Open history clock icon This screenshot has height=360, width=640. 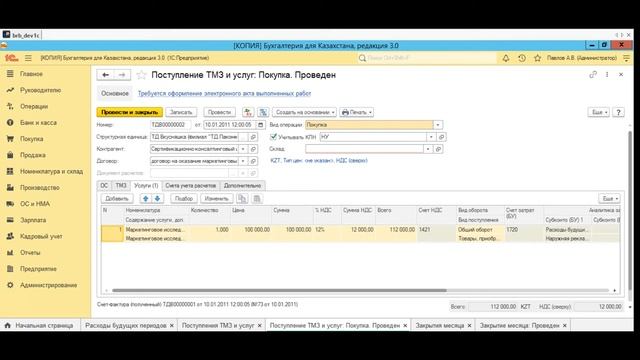click(x=522, y=58)
